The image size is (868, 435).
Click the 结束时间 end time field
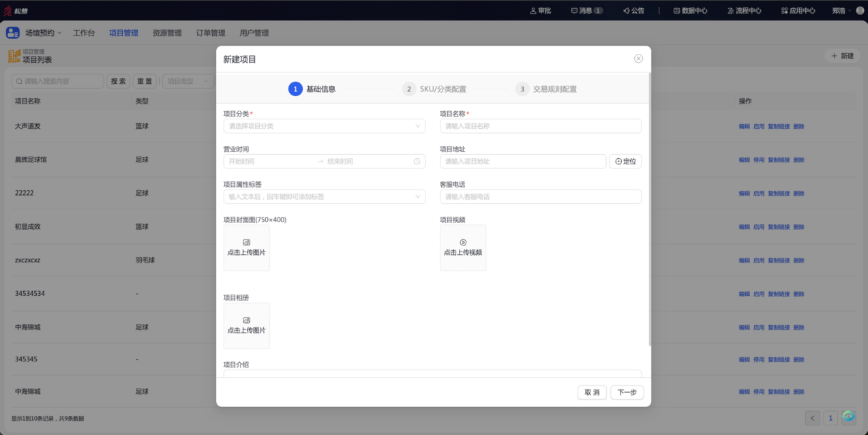pyautogui.click(x=368, y=162)
